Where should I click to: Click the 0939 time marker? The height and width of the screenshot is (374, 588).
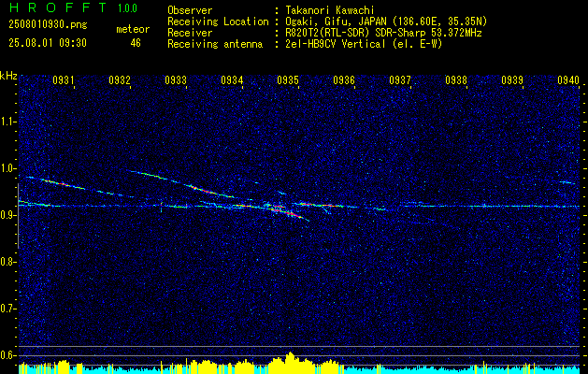512,79
